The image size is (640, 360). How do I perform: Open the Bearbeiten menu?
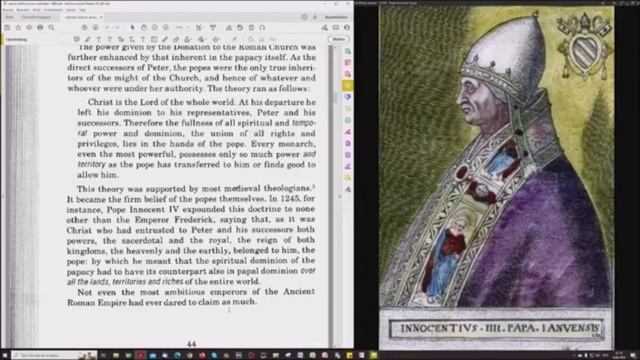pos(23,9)
